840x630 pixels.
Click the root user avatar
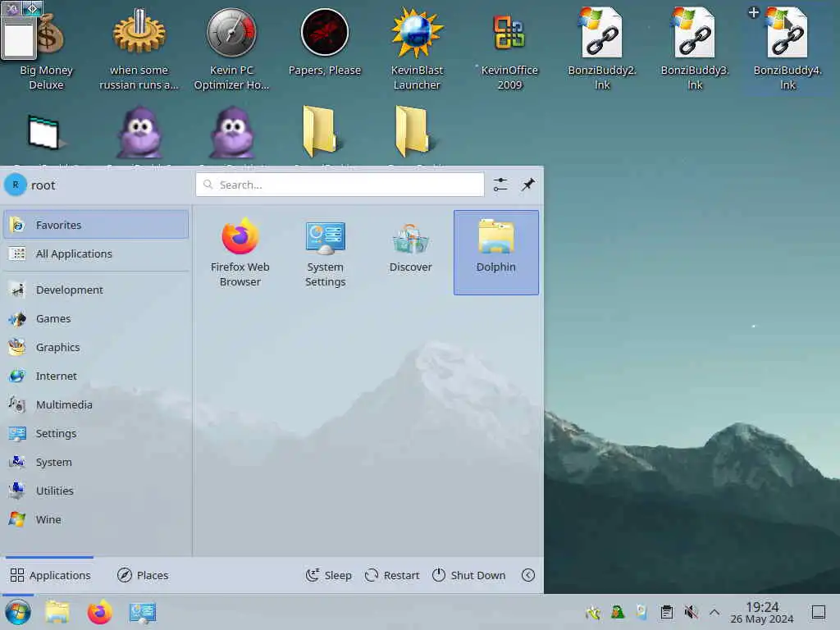click(16, 185)
